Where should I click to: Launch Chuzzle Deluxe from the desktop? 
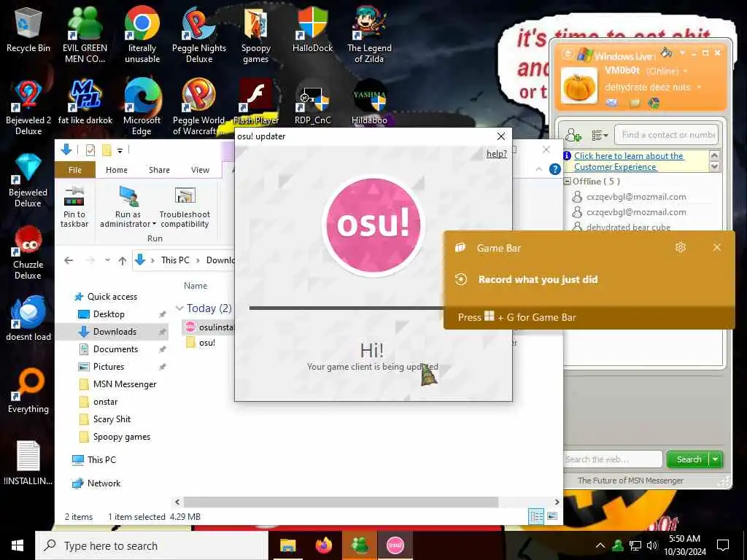[x=28, y=252]
